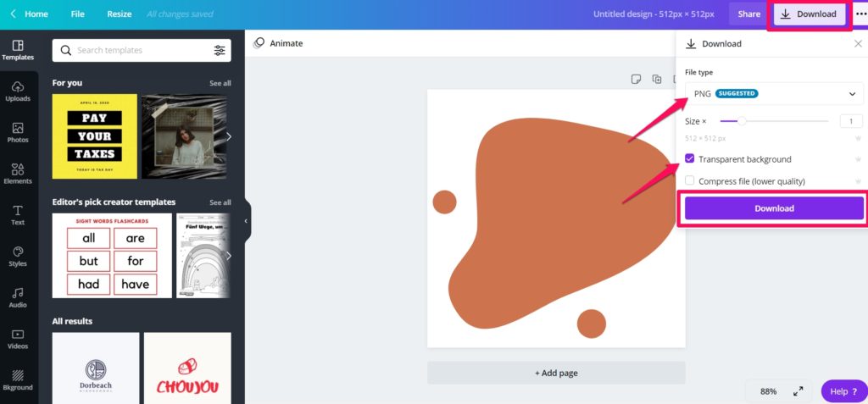Uncheck Transparent background checkbox

(x=689, y=159)
